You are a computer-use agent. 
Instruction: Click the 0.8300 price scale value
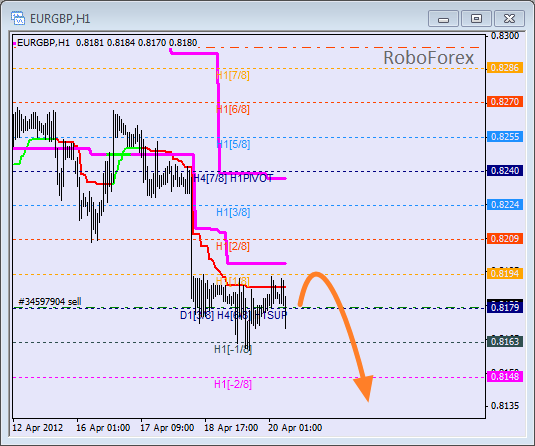pos(505,36)
